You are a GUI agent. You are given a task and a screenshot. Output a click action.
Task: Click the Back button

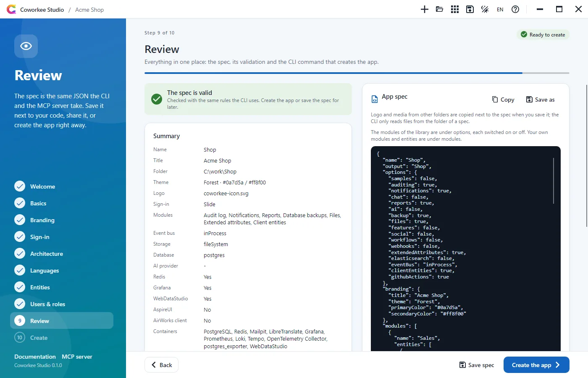click(162, 365)
